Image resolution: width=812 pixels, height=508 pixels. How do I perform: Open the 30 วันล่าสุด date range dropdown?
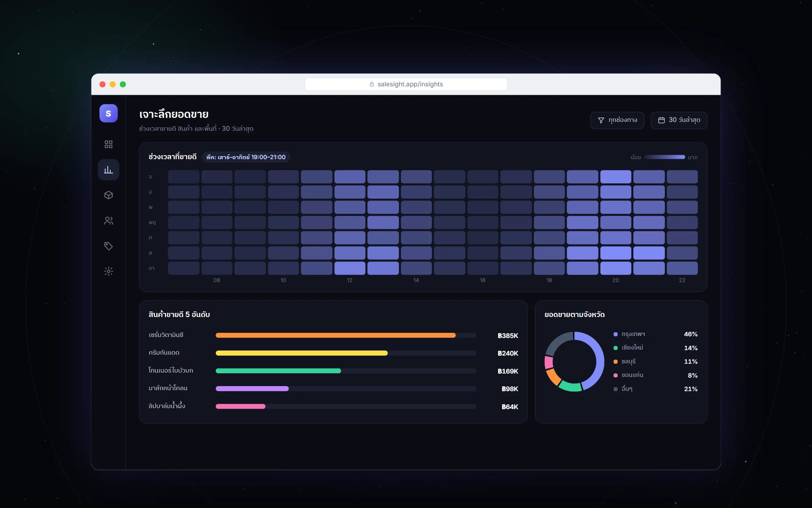point(679,120)
